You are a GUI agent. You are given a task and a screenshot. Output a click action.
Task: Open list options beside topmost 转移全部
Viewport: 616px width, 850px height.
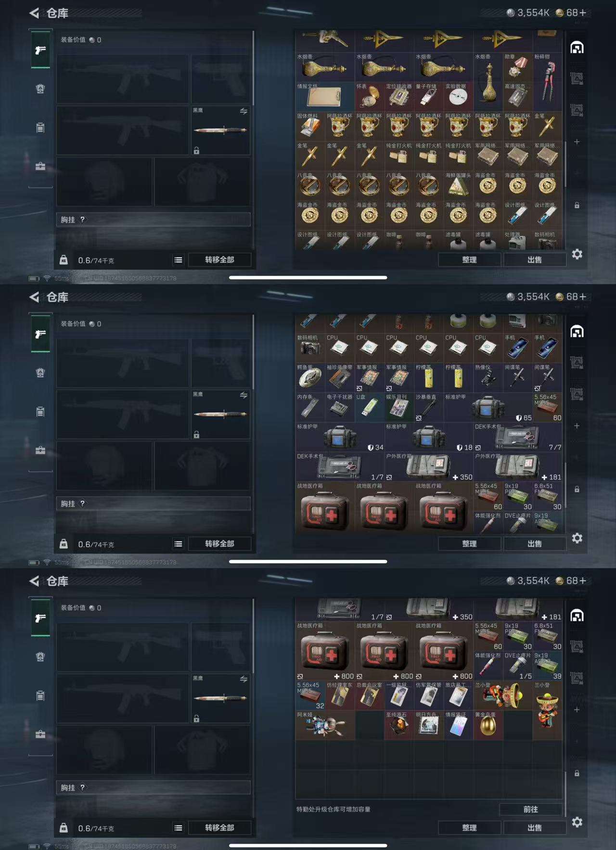[x=178, y=260]
